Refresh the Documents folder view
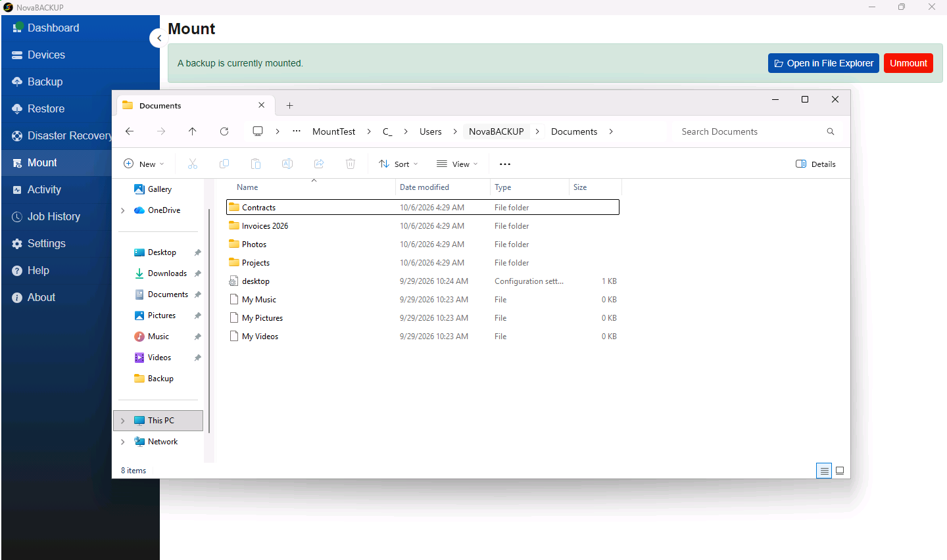 [224, 131]
